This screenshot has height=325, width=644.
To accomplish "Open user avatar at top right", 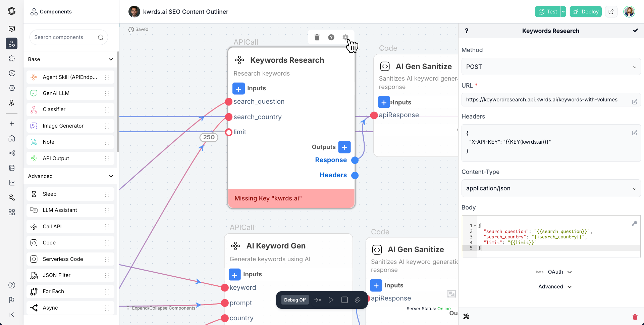I will (629, 12).
